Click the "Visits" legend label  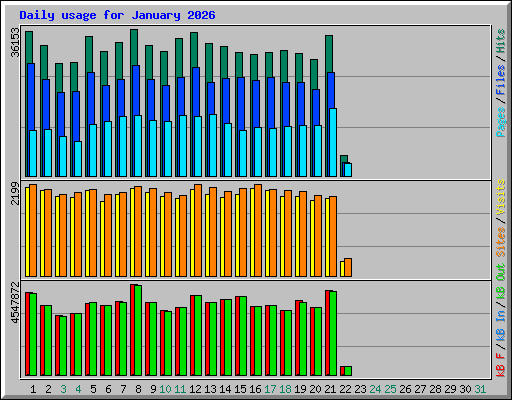point(501,198)
